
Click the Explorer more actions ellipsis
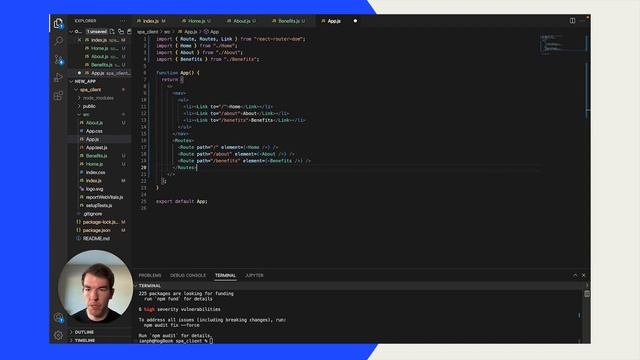(x=123, y=20)
